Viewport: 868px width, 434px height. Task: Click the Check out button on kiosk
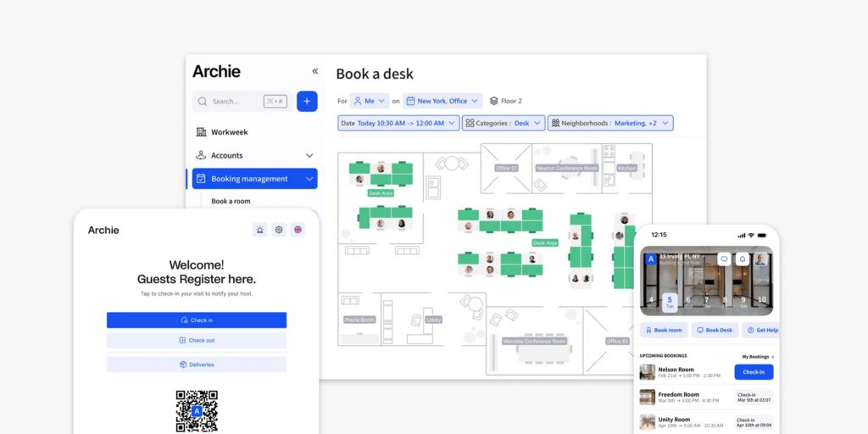pos(197,341)
